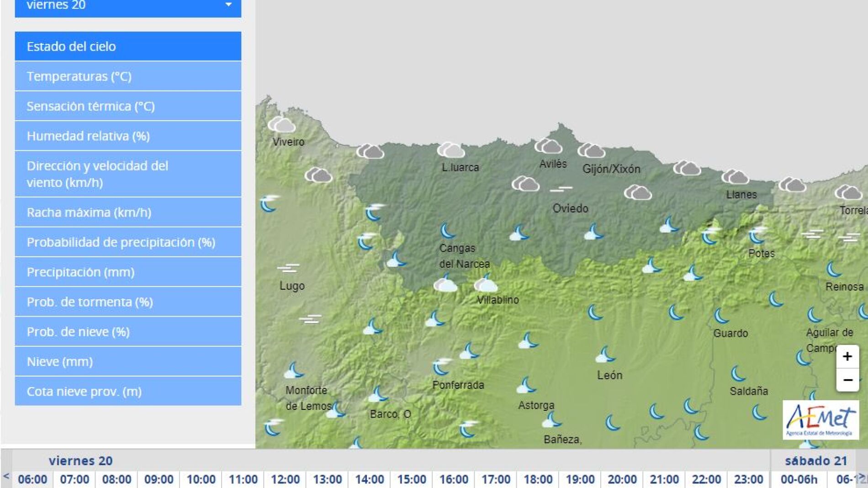The image size is (868, 488).
Task: Click the zoom in plus button
Action: 847,356
